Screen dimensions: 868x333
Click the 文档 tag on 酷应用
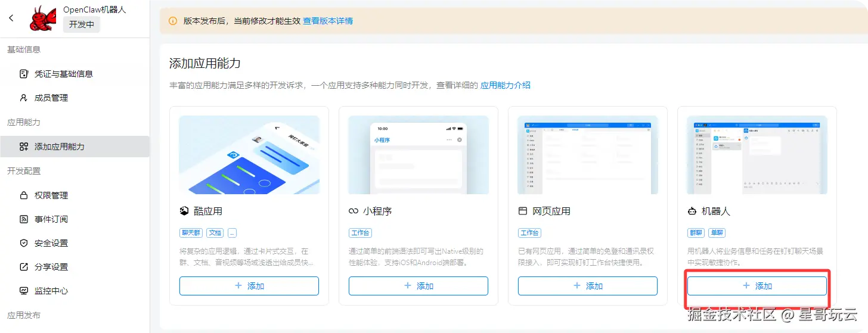pos(215,233)
